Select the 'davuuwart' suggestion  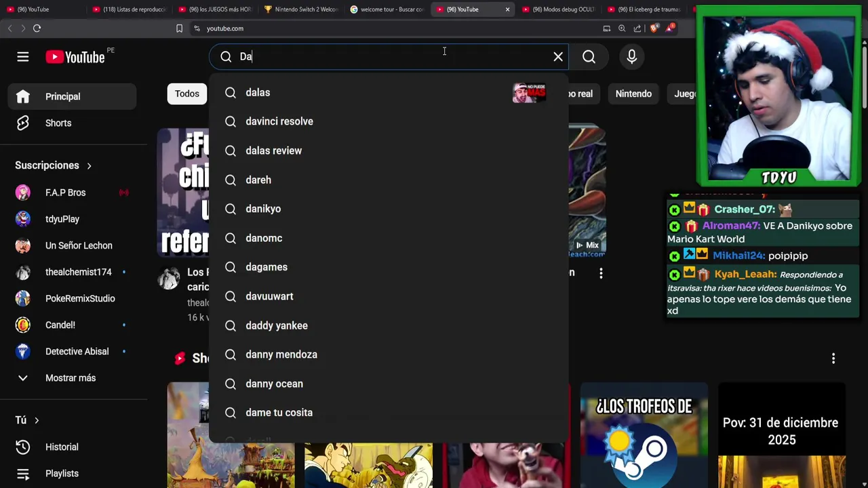coord(389,296)
